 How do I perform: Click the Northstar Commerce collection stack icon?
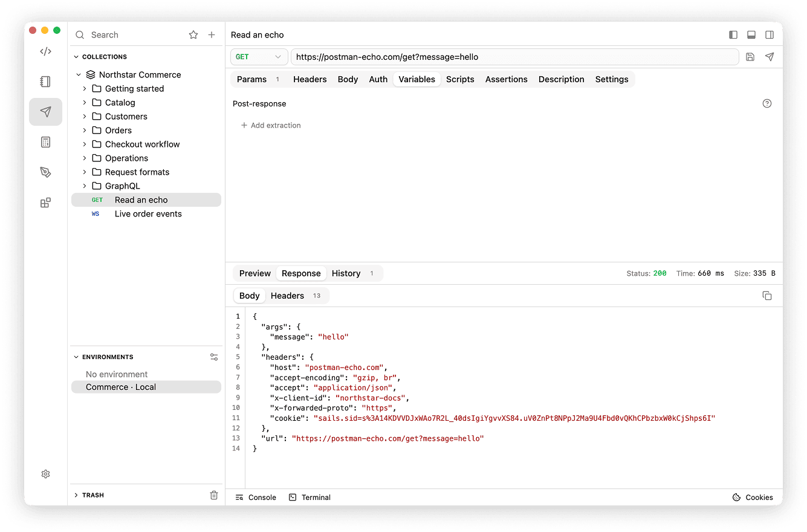(91, 75)
